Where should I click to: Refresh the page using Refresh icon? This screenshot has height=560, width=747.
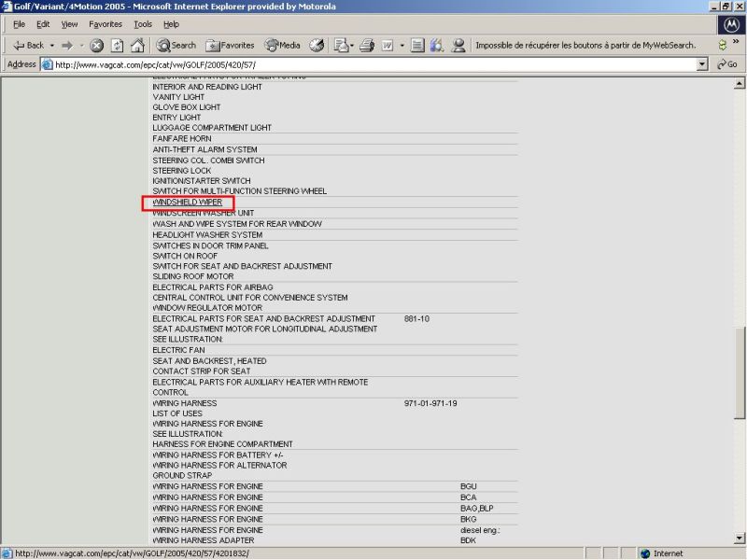pyautogui.click(x=118, y=45)
